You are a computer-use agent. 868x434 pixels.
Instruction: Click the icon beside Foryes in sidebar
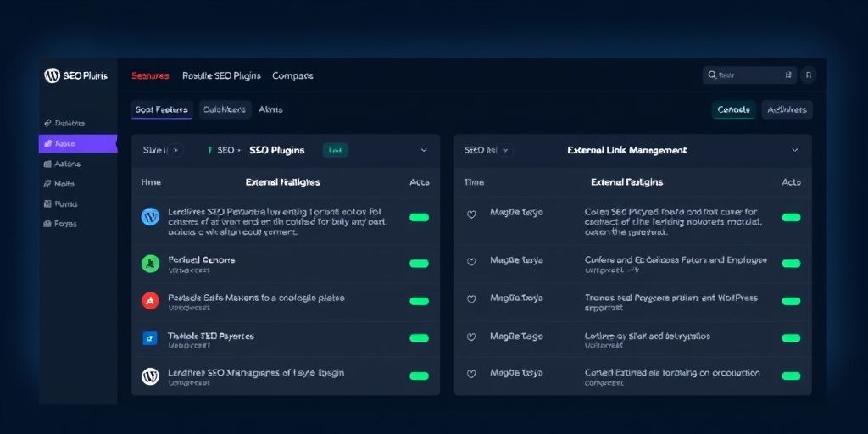(x=47, y=224)
